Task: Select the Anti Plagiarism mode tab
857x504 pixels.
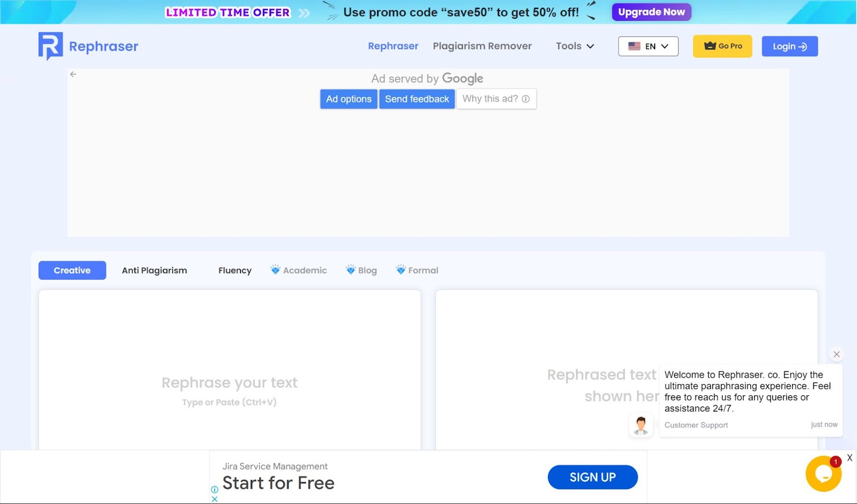Action: pyautogui.click(x=154, y=270)
